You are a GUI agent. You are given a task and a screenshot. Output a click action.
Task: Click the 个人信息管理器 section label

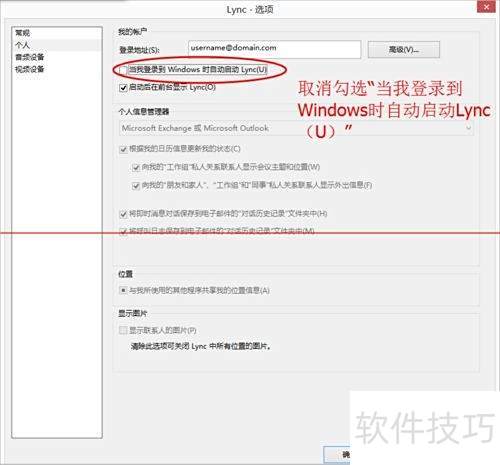[144, 111]
